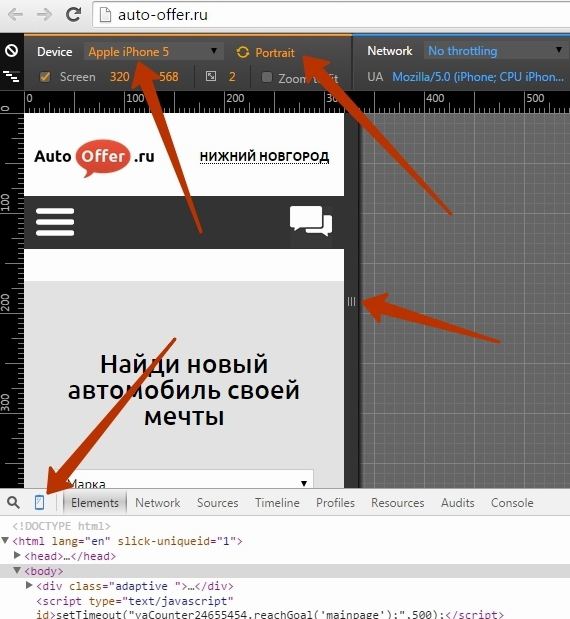Switch to the Resources tab

pos(398,503)
